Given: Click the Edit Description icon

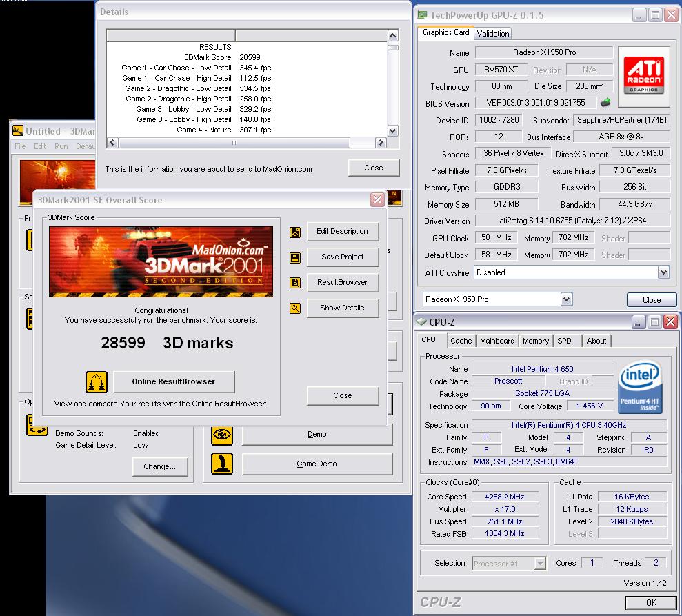Looking at the screenshot, I should (295, 232).
